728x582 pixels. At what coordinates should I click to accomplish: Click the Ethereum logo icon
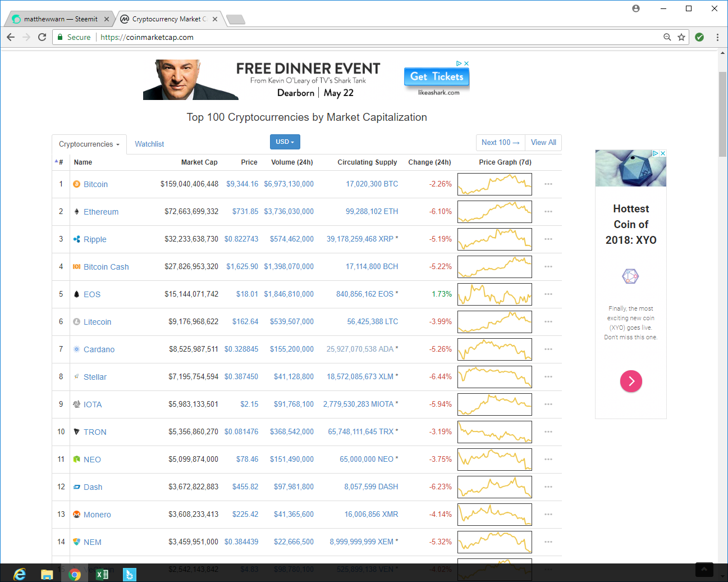tap(77, 211)
